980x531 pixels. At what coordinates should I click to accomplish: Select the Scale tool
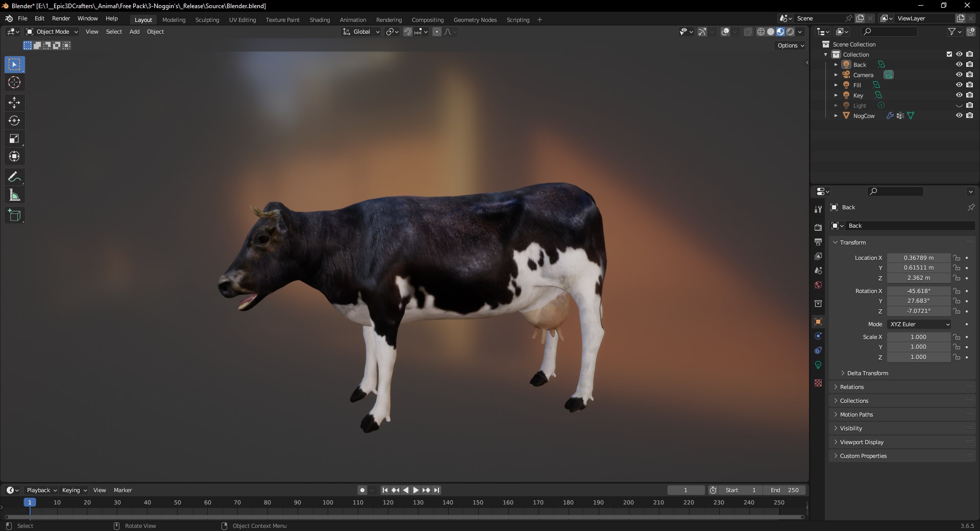pyautogui.click(x=14, y=138)
